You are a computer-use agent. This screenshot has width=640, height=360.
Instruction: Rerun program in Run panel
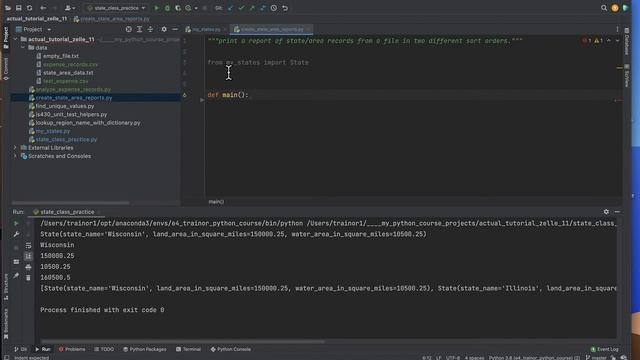pos(16,224)
